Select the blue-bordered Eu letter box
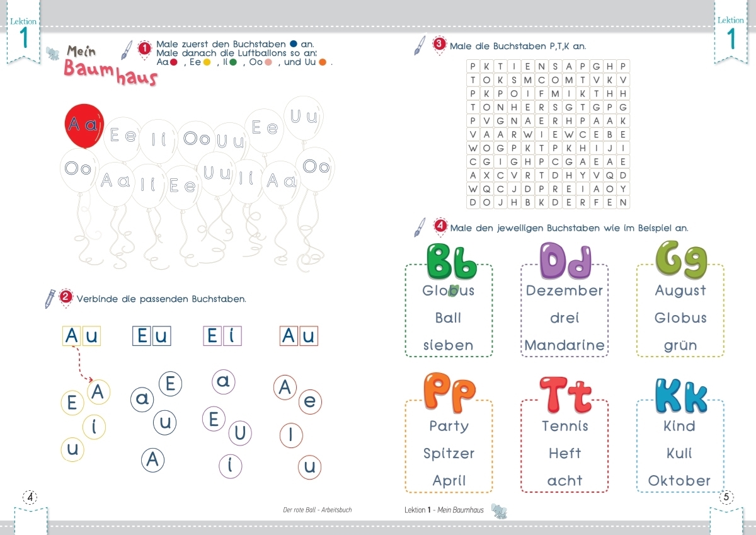This screenshot has height=535, width=756. [152, 336]
